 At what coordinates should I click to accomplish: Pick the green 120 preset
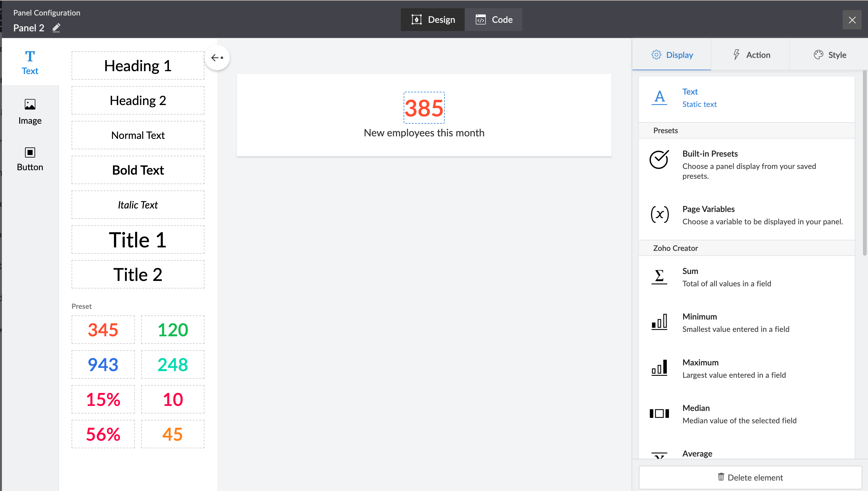coord(173,330)
